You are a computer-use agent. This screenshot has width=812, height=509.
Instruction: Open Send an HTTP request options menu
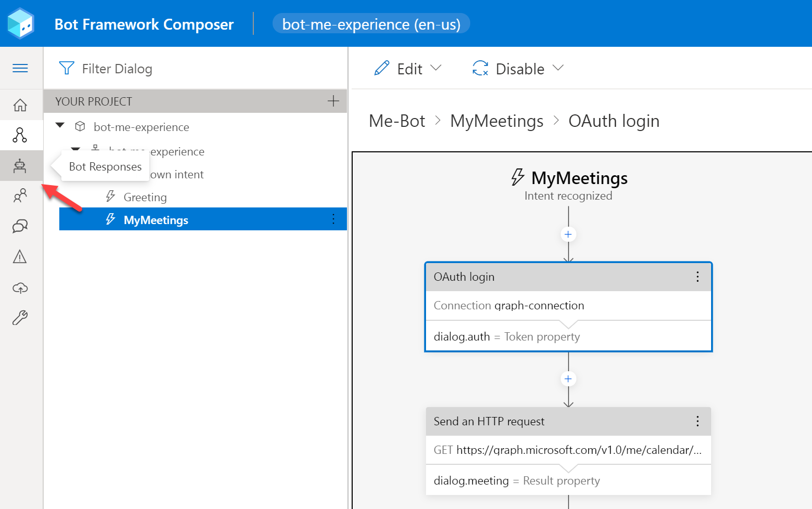(698, 421)
